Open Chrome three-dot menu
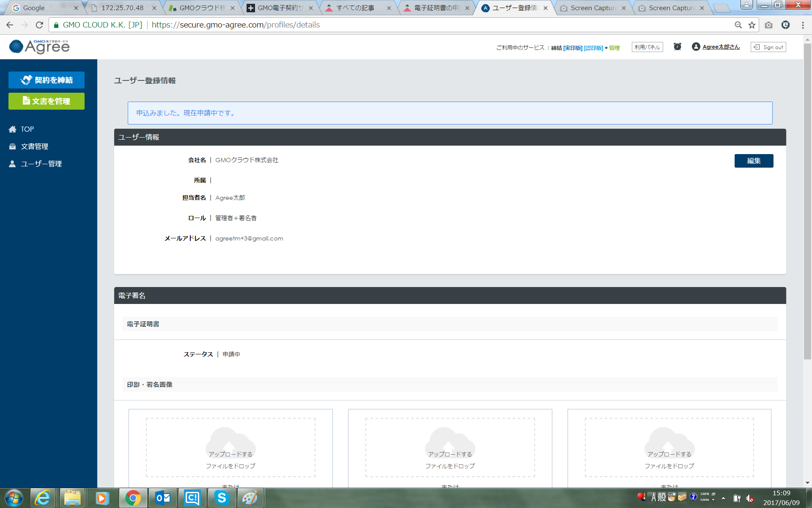812x508 pixels. coord(803,25)
